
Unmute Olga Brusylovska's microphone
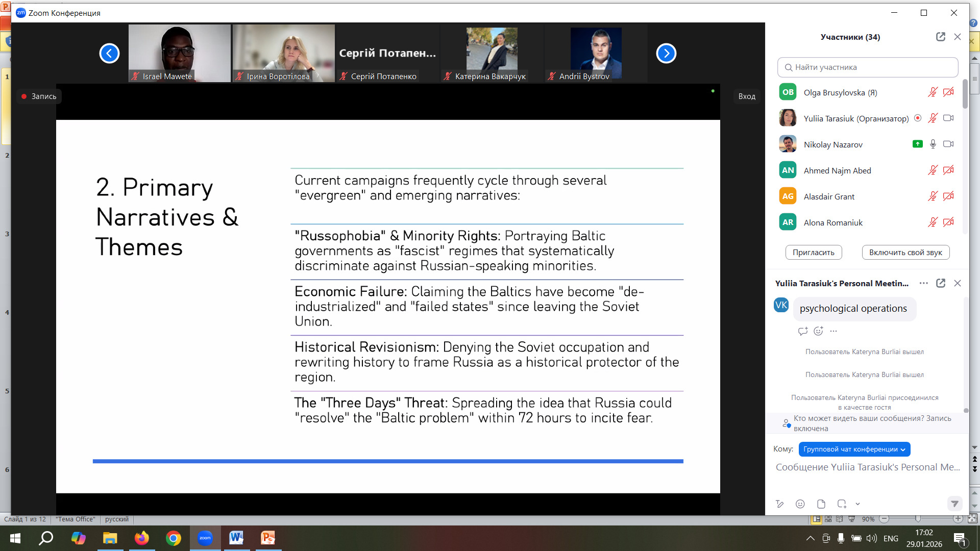[933, 92]
